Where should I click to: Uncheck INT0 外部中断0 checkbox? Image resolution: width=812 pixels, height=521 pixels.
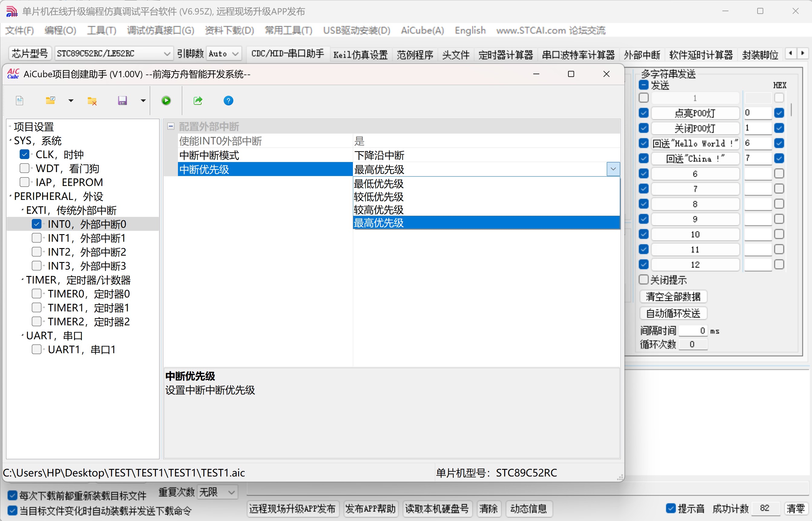point(37,224)
